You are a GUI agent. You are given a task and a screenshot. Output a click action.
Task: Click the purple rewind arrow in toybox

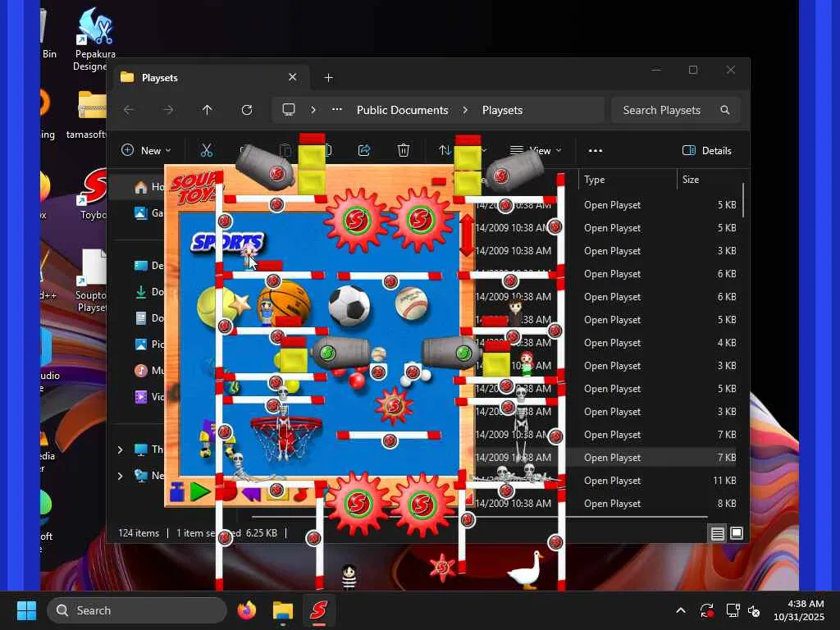[251, 493]
